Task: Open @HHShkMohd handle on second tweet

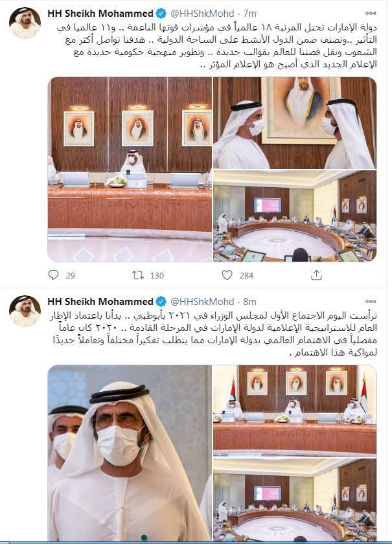Action: (x=202, y=302)
